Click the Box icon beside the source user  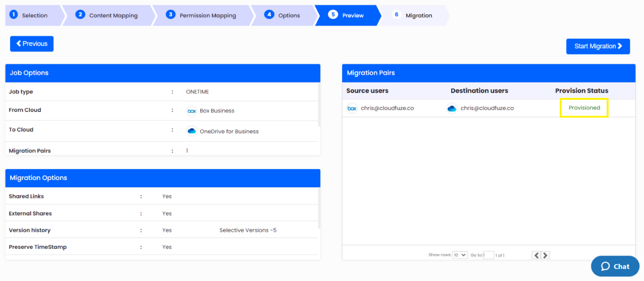(352, 108)
